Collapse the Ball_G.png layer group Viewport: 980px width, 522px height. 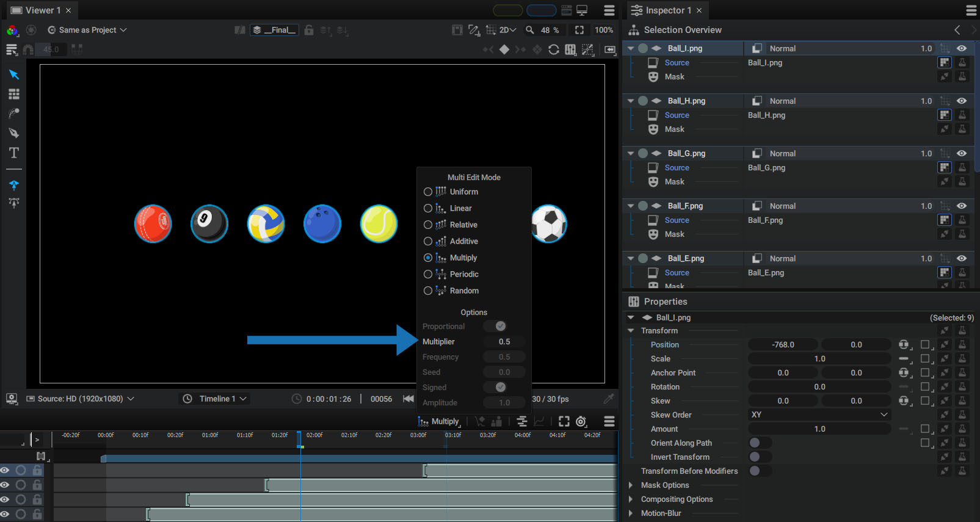[x=631, y=153]
